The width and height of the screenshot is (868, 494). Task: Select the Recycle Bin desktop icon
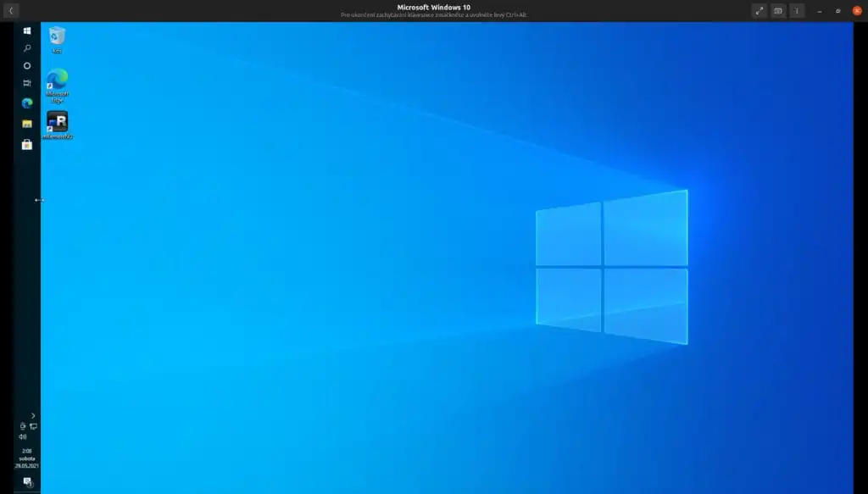[x=57, y=40]
